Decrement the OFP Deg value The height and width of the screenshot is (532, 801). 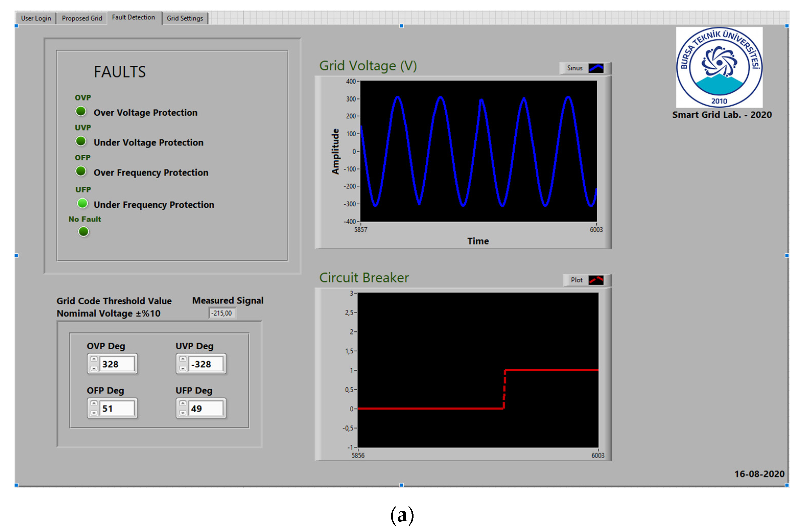pos(94,413)
